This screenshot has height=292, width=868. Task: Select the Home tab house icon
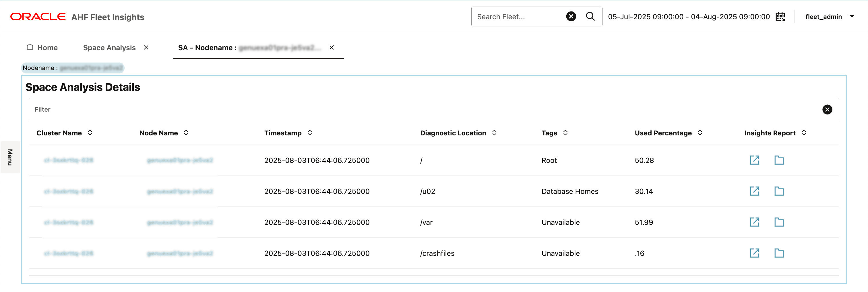click(x=30, y=47)
